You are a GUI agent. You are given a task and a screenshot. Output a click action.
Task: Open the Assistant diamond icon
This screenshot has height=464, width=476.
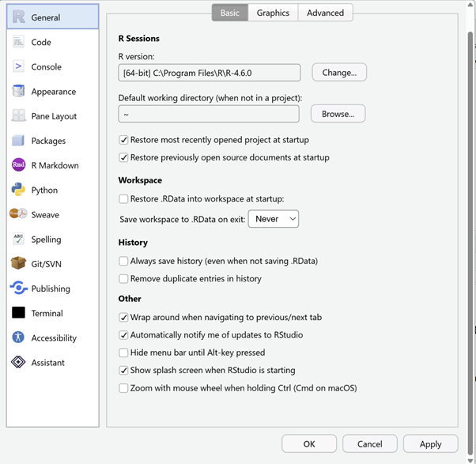pos(18,362)
